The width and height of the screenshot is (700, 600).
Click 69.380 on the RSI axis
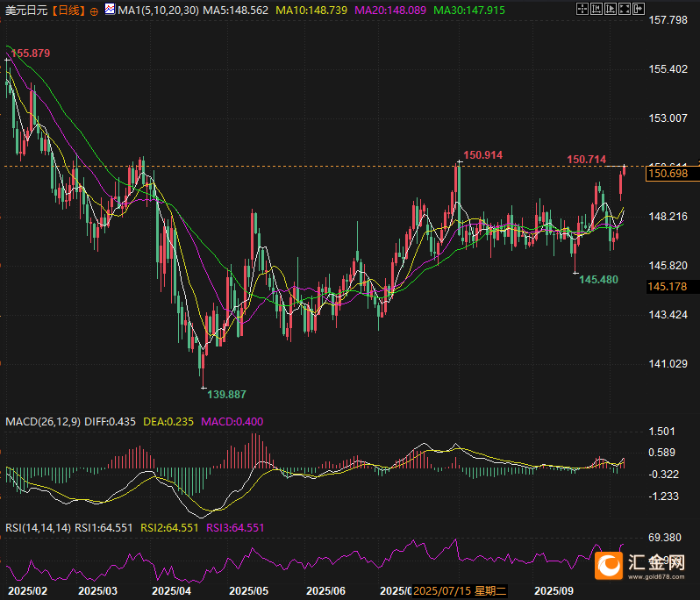pyautogui.click(x=665, y=538)
